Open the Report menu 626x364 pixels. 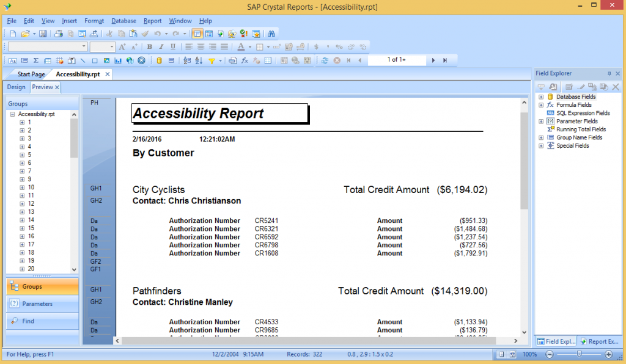152,21
